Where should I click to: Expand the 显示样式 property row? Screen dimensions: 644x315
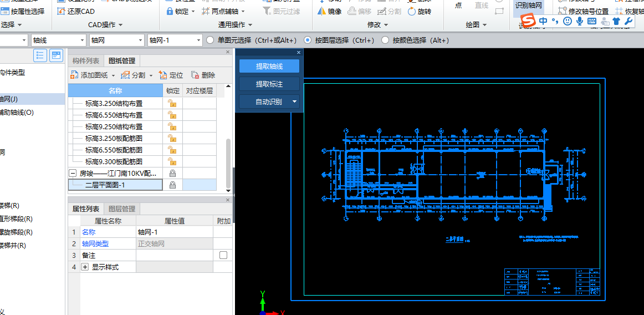(x=85, y=267)
